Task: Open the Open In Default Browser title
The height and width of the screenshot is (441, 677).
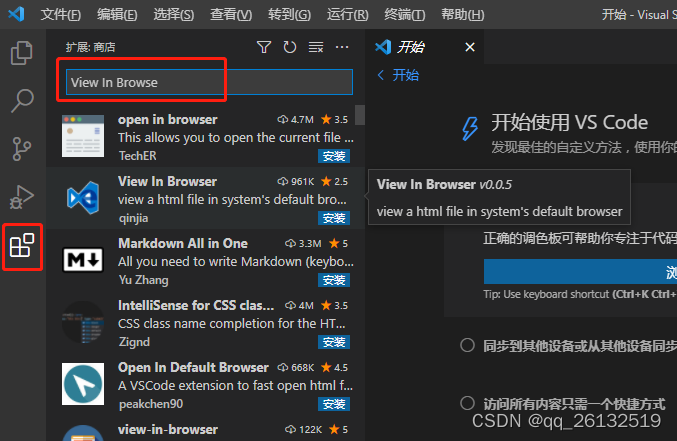Action: click(x=193, y=367)
